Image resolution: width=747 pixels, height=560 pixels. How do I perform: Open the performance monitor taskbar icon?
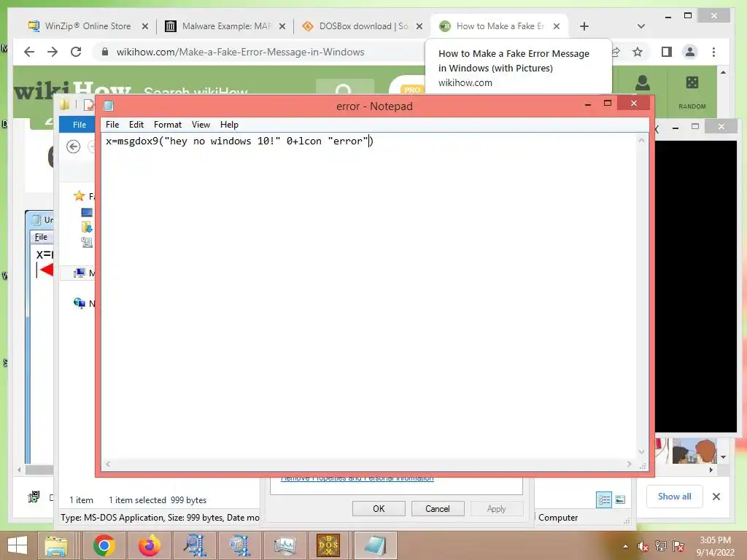(285, 545)
